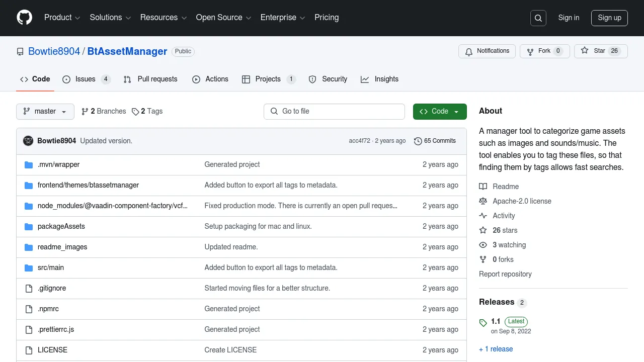Click the .mvn/wrapper folder icon
This screenshot has width=644, height=362.
29,164
